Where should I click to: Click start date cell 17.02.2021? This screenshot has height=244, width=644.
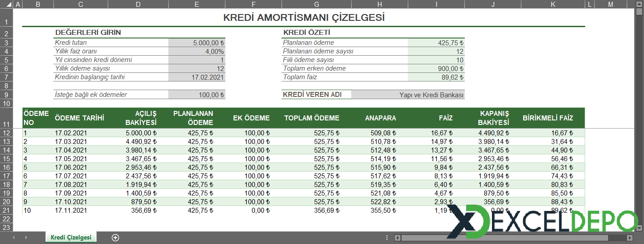tap(197, 77)
